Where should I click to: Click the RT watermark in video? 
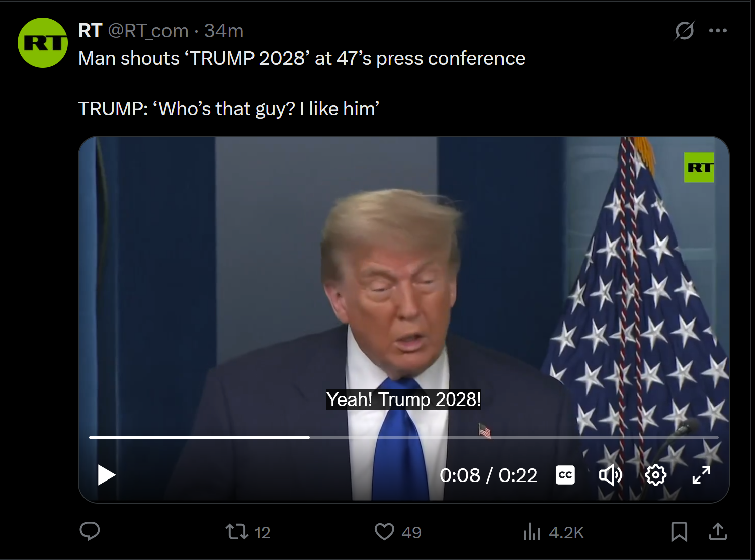pos(699,168)
